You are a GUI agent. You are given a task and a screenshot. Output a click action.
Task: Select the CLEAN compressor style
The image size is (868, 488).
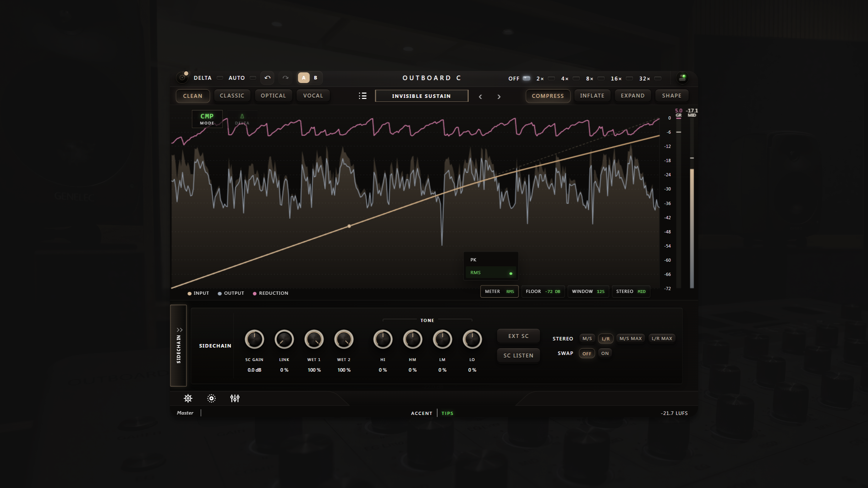click(x=193, y=96)
